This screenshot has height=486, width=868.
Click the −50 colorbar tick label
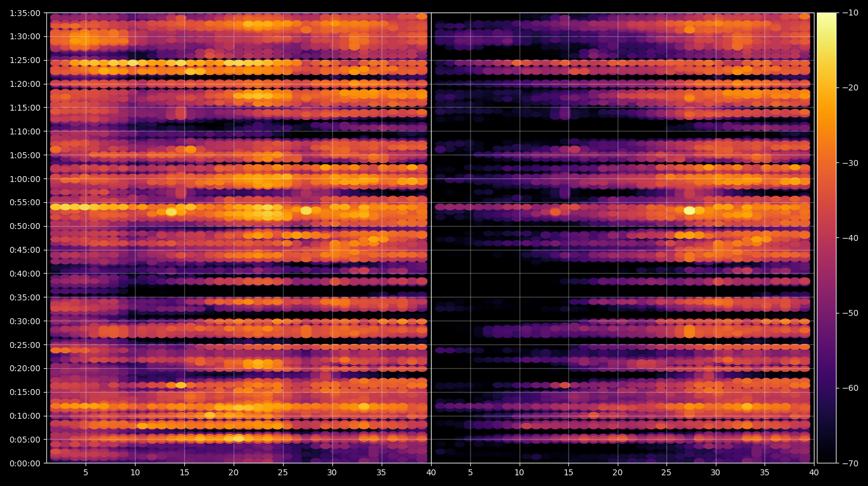click(x=850, y=313)
